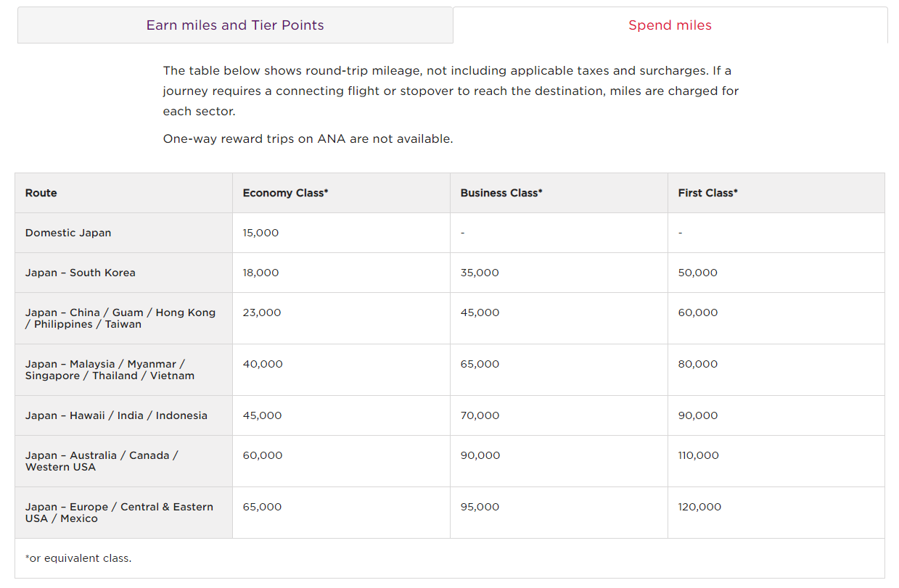899x588 pixels.
Task: Click the Route column header
Action: click(x=41, y=193)
